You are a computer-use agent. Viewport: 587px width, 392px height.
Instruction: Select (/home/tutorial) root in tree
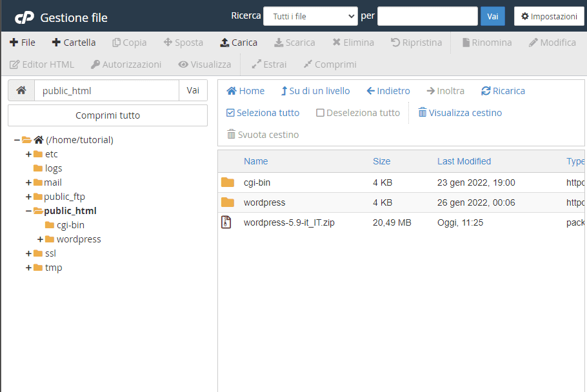tap(79, 140)
